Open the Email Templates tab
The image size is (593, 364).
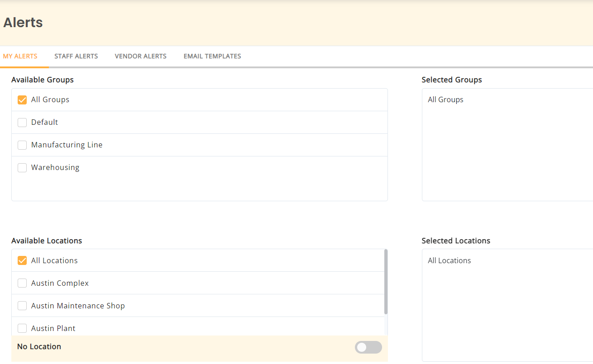212,56
